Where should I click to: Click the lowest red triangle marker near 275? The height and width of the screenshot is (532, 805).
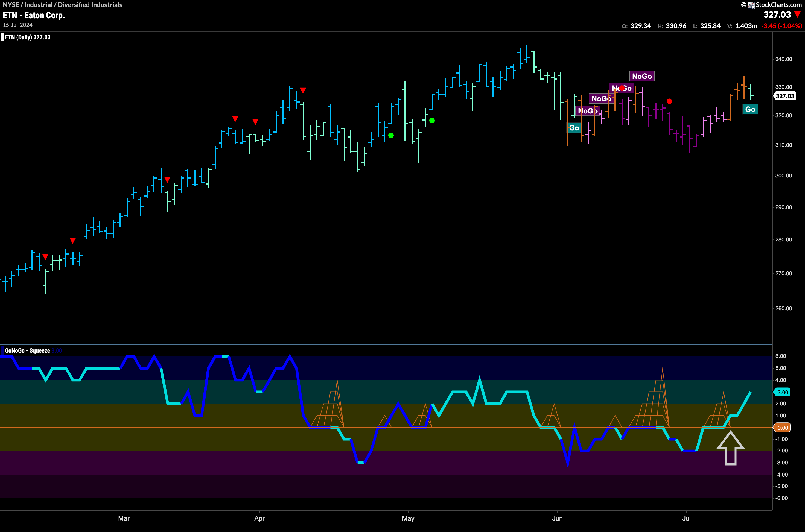coord(45,257)
